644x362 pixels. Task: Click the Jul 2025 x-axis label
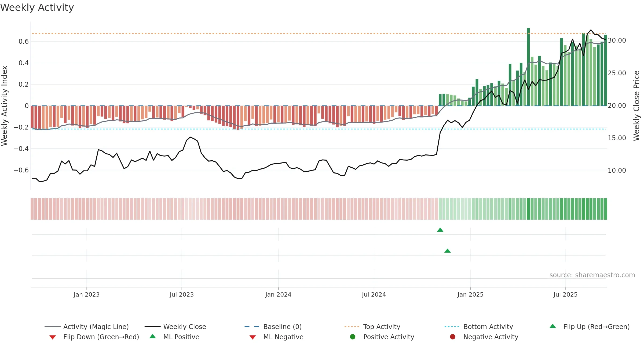coord(565,295)
